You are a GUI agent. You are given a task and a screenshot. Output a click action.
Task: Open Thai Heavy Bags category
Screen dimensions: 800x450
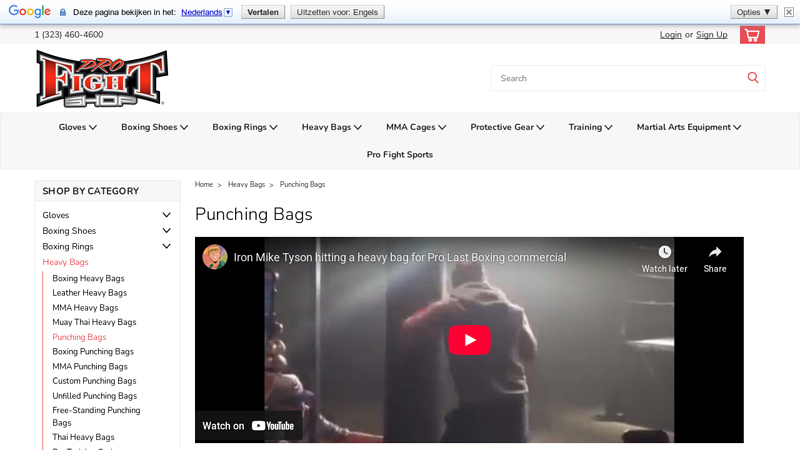point(83,437)
